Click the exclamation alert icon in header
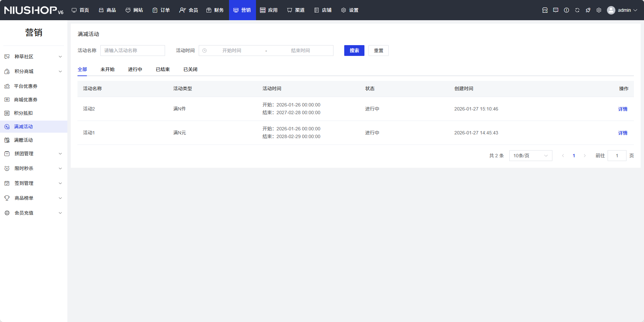Viewport: 644px width, 322px height. [566, 10]
